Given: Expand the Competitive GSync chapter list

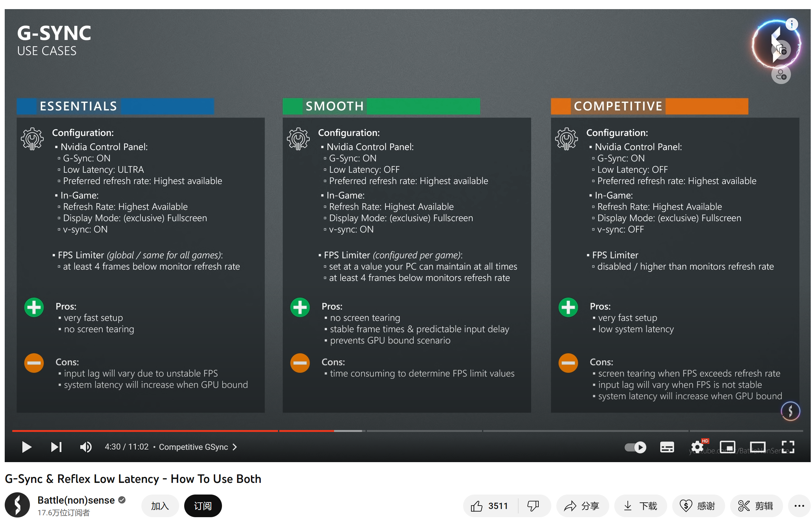Looking at the screenshot, I should pyautogui.click(x=198, y=447).
